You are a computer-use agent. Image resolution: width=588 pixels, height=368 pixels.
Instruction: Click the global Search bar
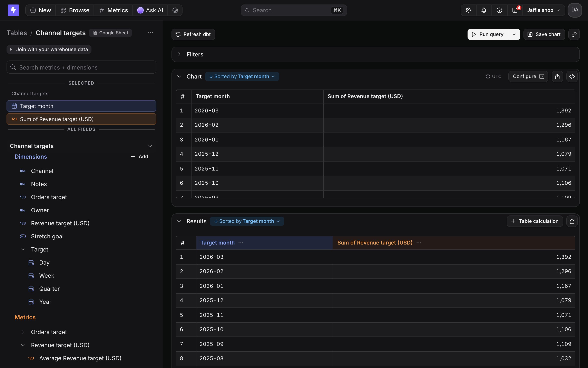[294, 10]
